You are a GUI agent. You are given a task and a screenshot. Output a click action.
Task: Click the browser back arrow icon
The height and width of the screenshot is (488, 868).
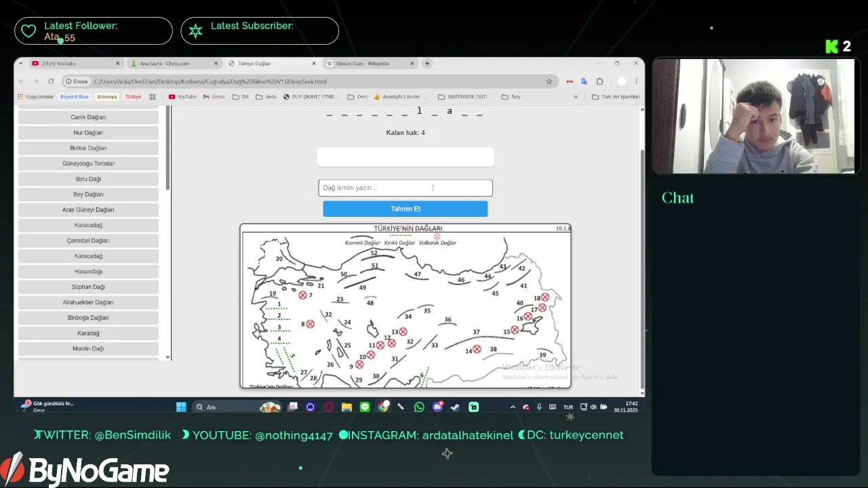point(21,81)
